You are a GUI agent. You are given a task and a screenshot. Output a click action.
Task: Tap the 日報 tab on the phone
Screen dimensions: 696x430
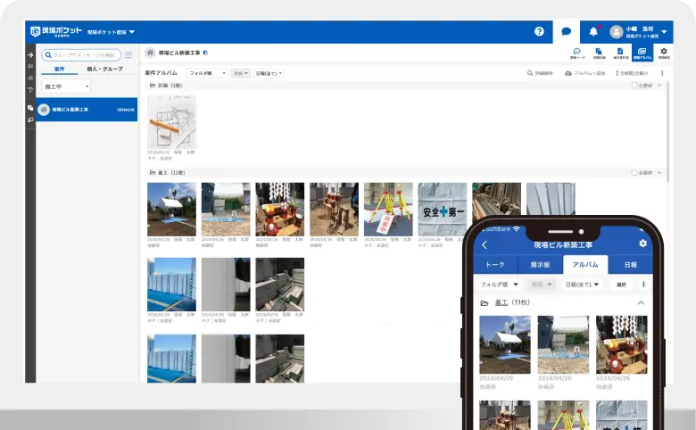coord(630,264)
